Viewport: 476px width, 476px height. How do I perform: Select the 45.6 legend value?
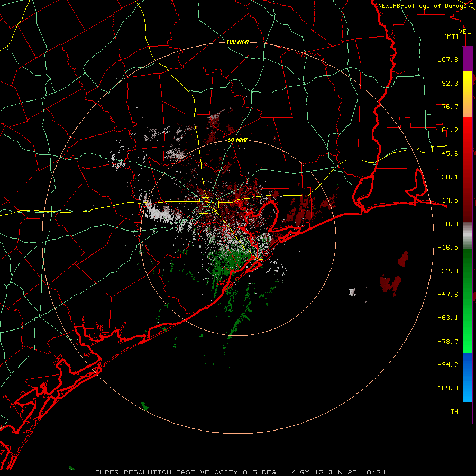[x=450, y=153]
